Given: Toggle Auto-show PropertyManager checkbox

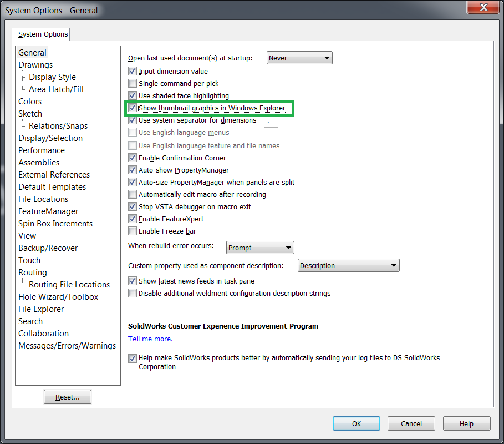Looking at the screenshot, I should [x=132, y=170].
